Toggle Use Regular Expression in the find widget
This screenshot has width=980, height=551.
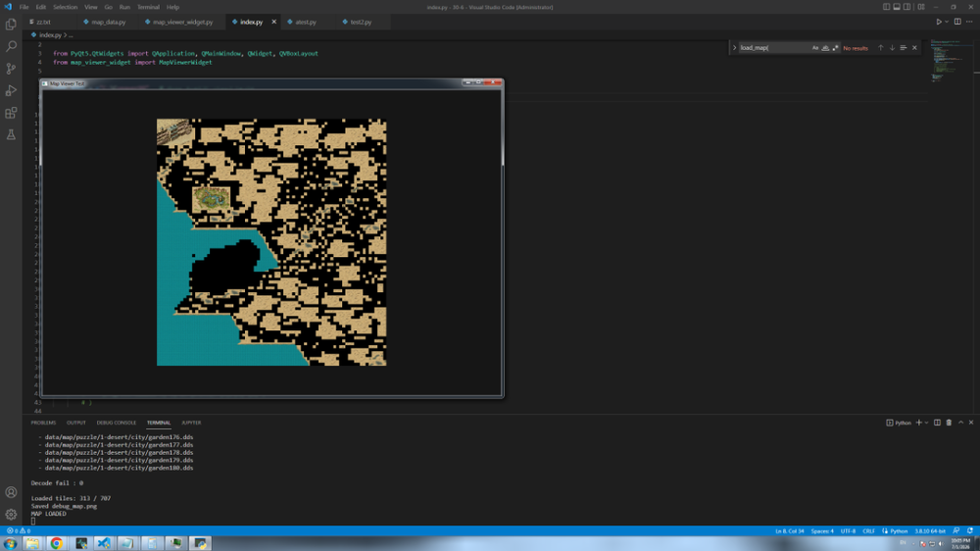click(835, 48)
